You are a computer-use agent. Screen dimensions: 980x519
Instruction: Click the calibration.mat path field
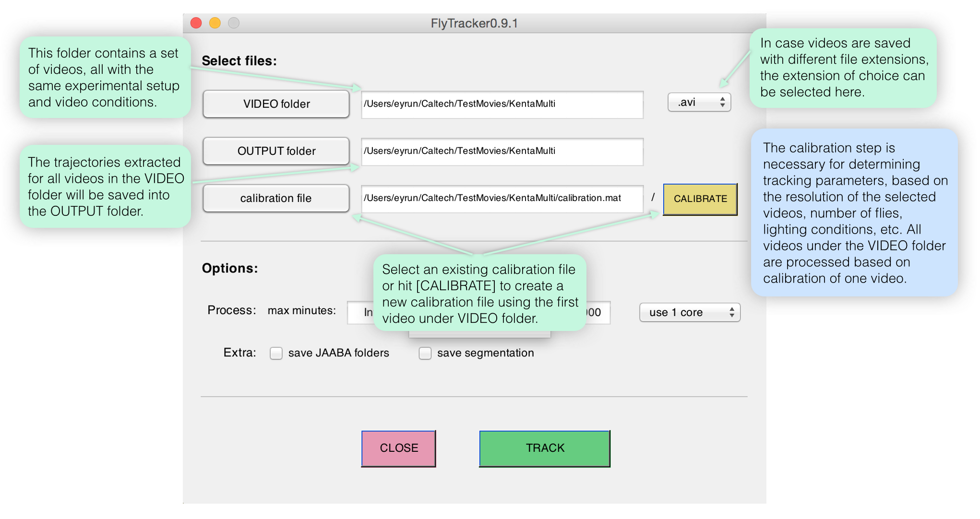pyautogui.click(x=502, y=198)
